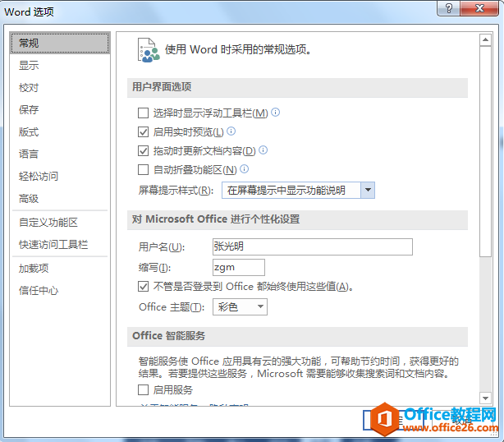Image resolution: width=504 pixels, height=442 pixels.
Task: Select the 常规 category
Action: pos(60,43)
